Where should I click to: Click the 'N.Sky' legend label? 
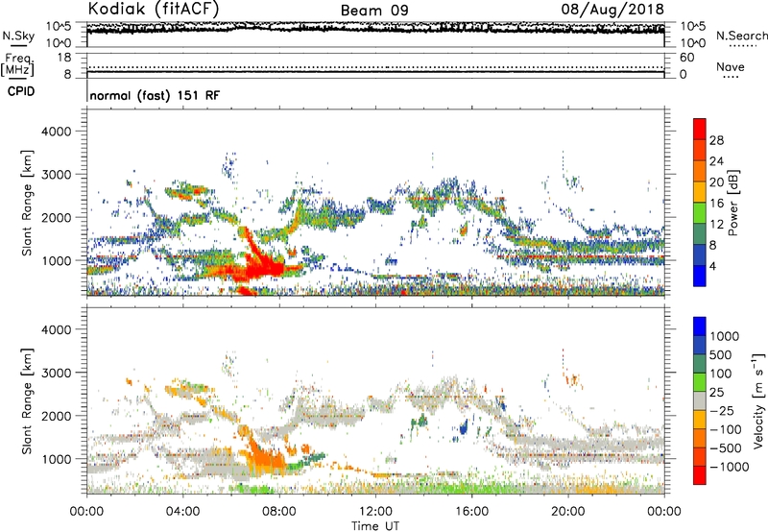[x=18, y=36]
